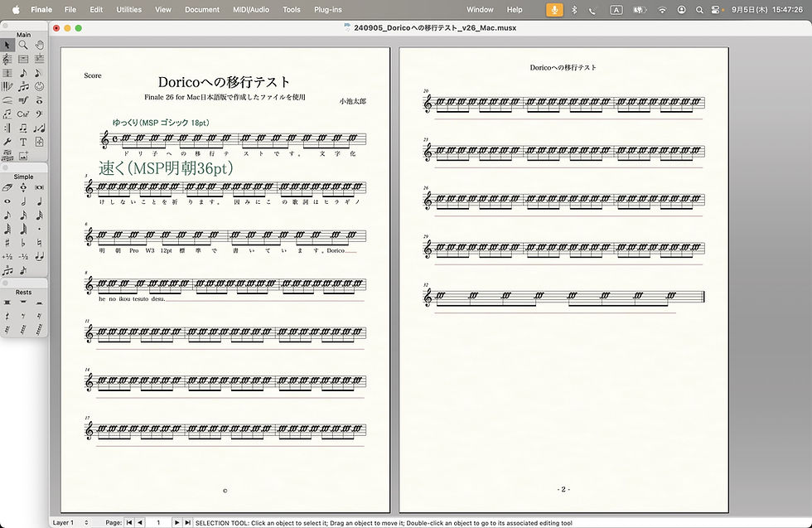Screen dimensions: 812x528
Task: Select the Zoom magnifier tool
Action: click(23, 45)
